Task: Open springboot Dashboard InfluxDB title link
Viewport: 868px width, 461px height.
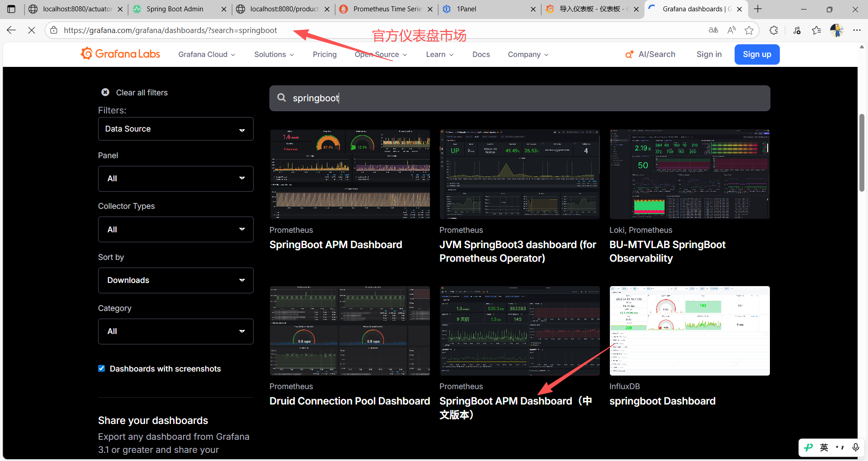Action: pyautogui.click(x=662, y=401)
